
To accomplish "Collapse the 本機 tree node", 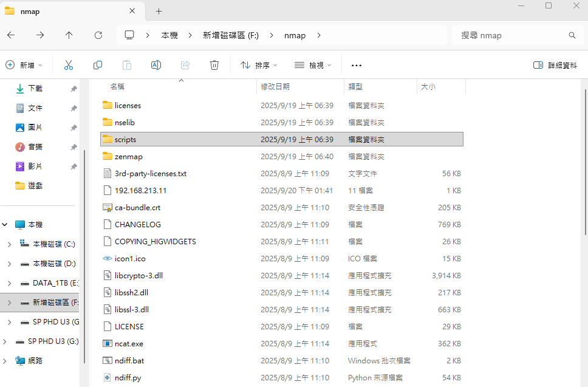I will pyautogui.click(x=5, y=225).
